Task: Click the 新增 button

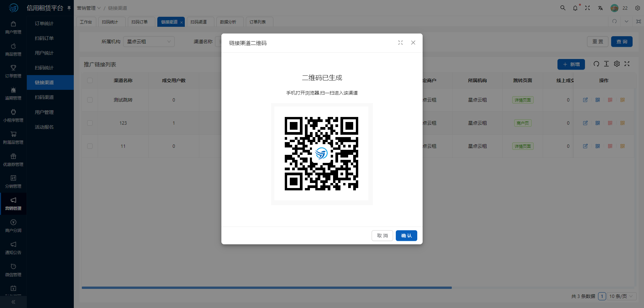Action: pos(571,64)
